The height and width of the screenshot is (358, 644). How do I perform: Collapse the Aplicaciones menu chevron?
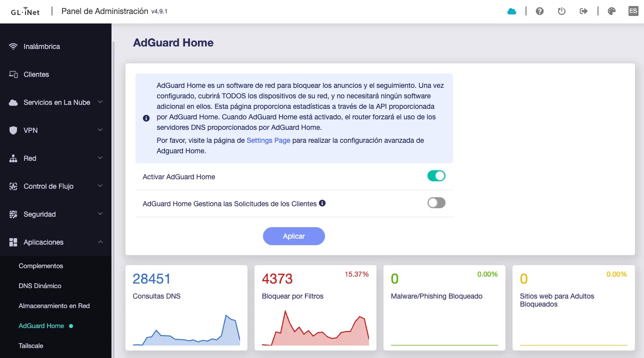pyautogui.click(x=100, y=242)
